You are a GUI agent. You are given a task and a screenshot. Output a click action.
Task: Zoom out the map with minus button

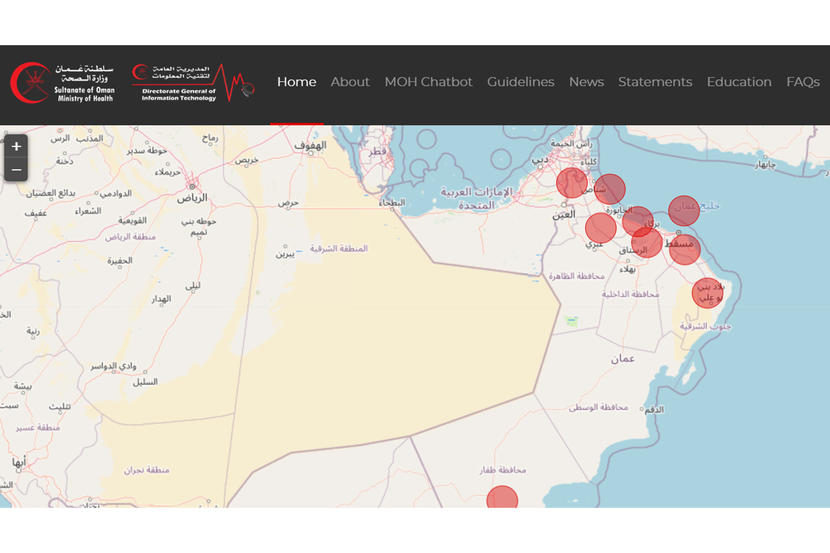pos(16,170)
